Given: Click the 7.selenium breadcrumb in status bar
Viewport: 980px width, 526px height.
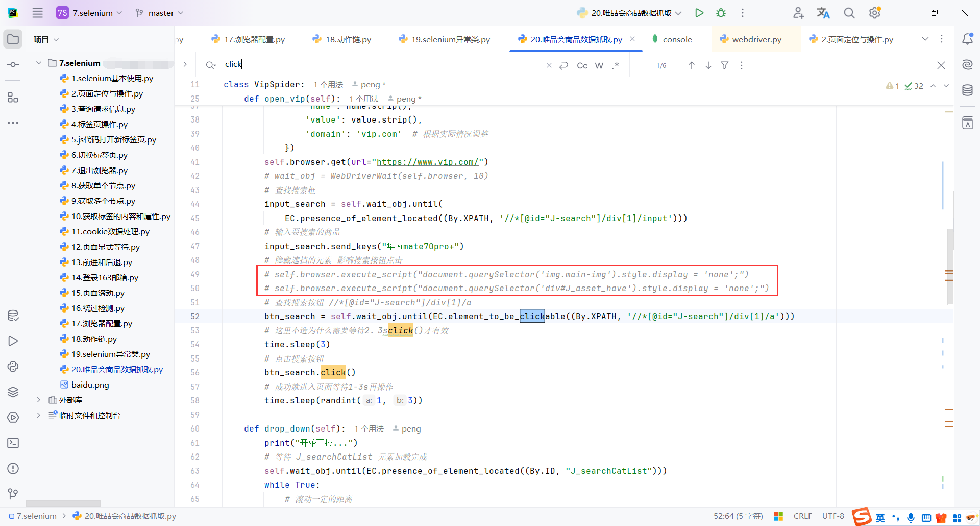Looking at the screenshot, I should 33,516.
